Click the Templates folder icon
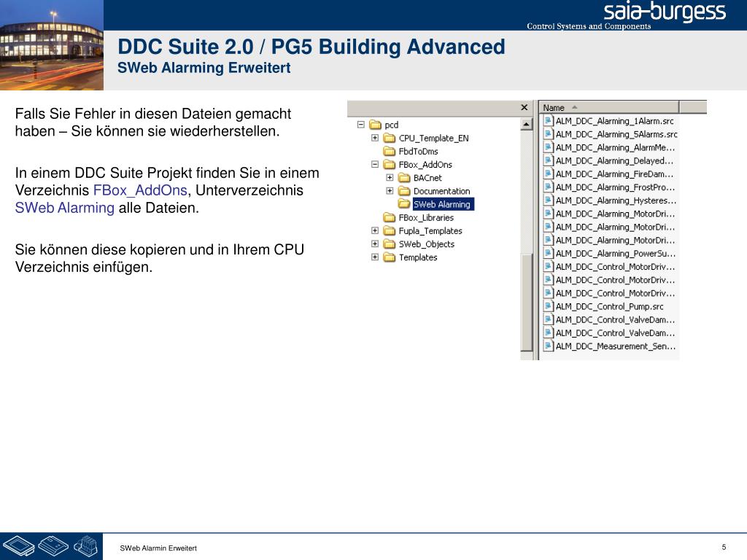Screen dimensions: 747x560 (x=390, y=257)
